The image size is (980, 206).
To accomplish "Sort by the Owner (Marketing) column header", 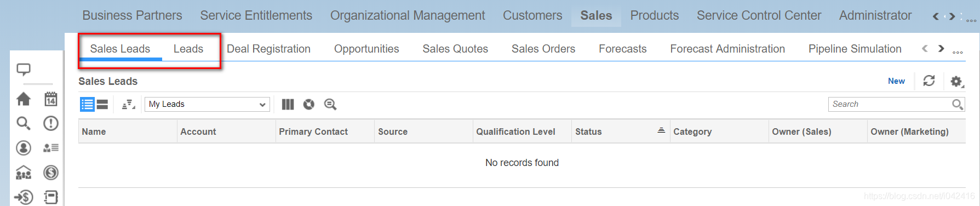I will [x=916, y=131].
